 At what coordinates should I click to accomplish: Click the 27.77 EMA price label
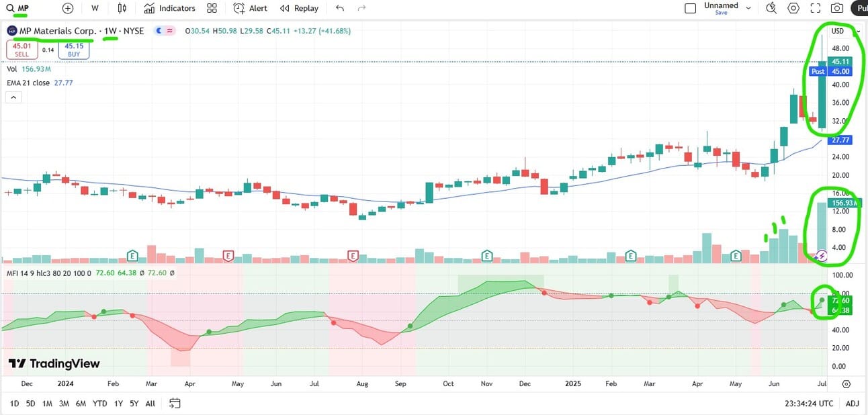click(841, 140)
